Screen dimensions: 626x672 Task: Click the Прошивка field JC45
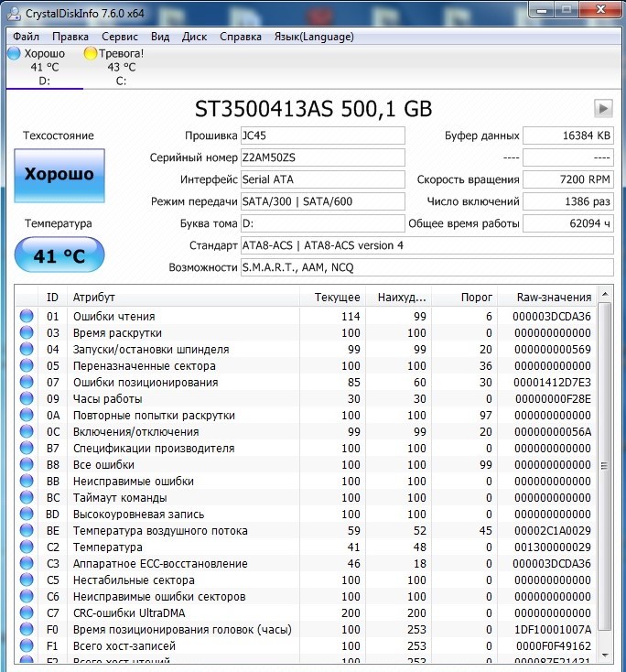click(323, 135)
